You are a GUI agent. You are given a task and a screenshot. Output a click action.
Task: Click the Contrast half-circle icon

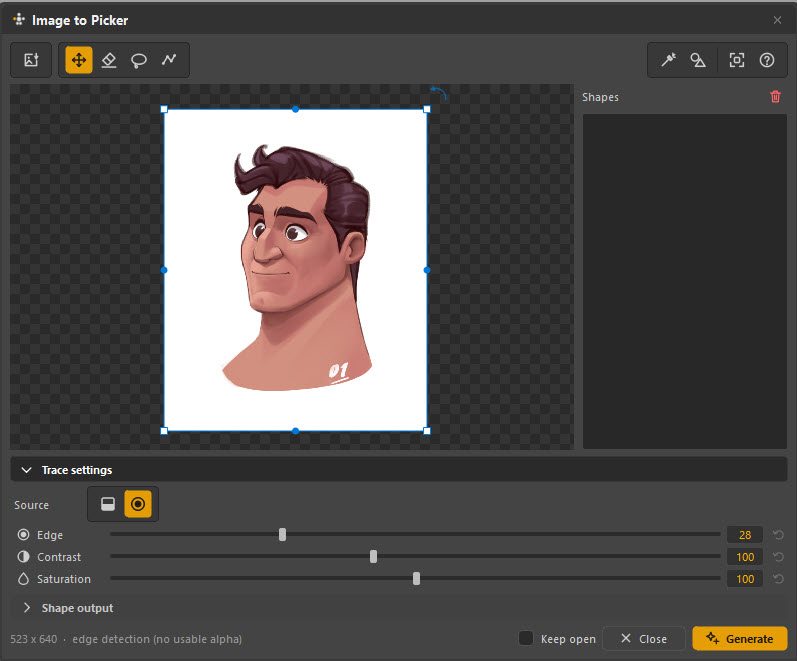click(23, 557)
